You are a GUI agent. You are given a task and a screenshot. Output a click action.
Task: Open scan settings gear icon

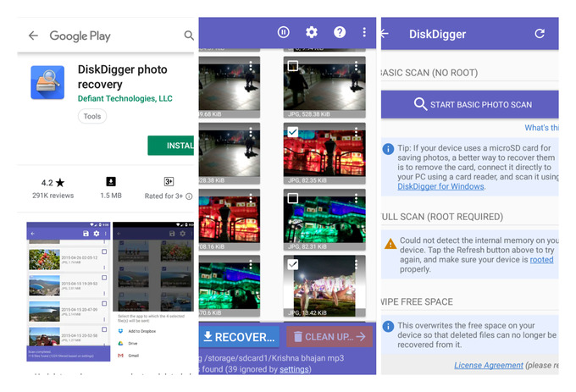point(312,32)
